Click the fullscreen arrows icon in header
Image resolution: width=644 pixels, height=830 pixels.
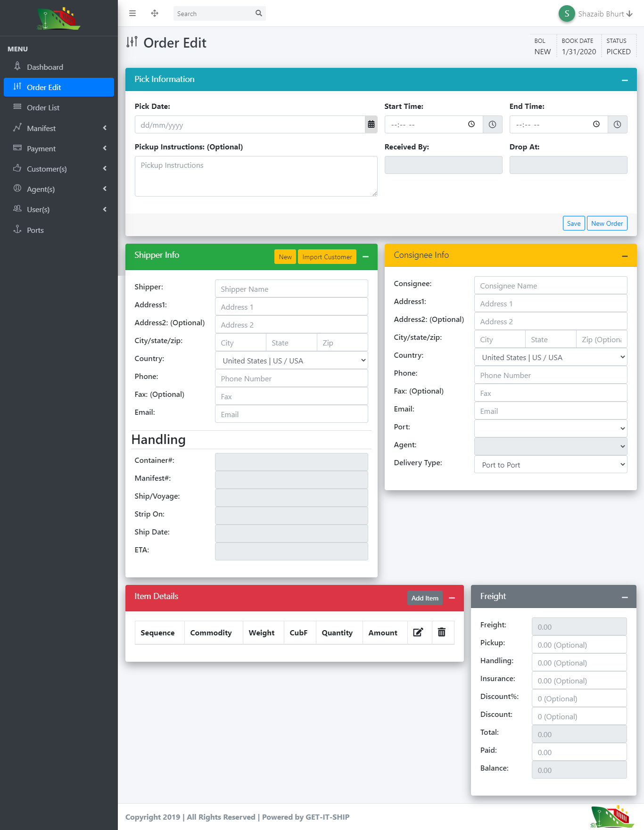click(x=155, y=14)
